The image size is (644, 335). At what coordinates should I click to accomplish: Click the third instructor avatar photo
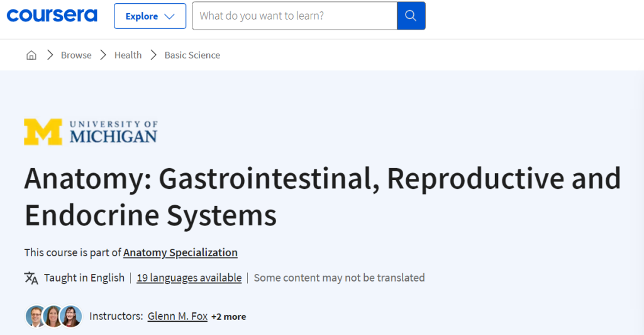[x=71, y=316]
